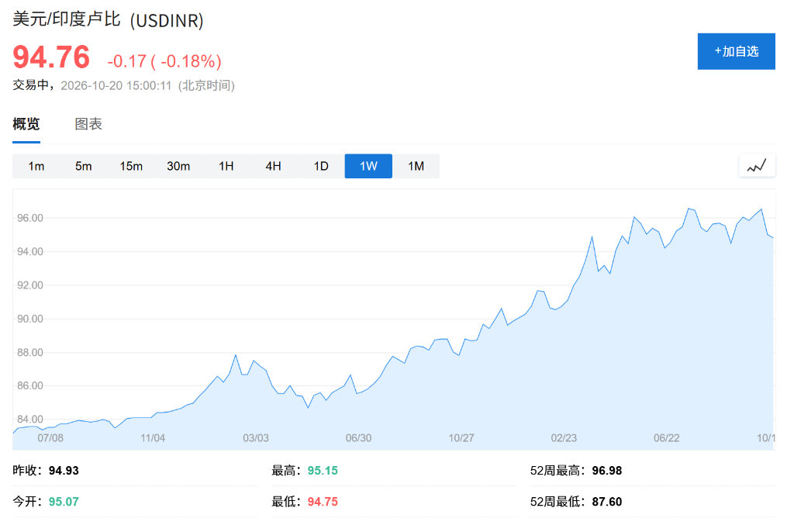Image resolution: width=794 pixels, height=532 pixels.
Task: Click the 52周最高 value 96.98
Action: (606, 471)
